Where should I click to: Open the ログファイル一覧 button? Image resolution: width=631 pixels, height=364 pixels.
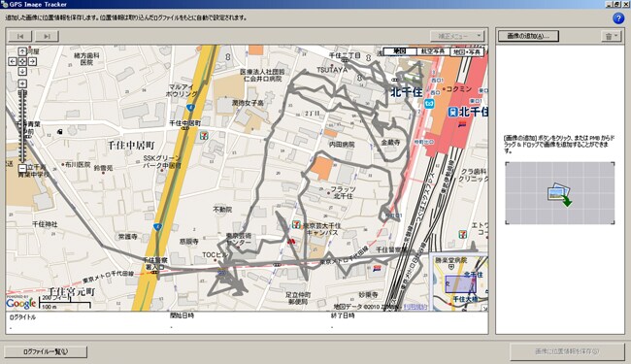(46, 351)
